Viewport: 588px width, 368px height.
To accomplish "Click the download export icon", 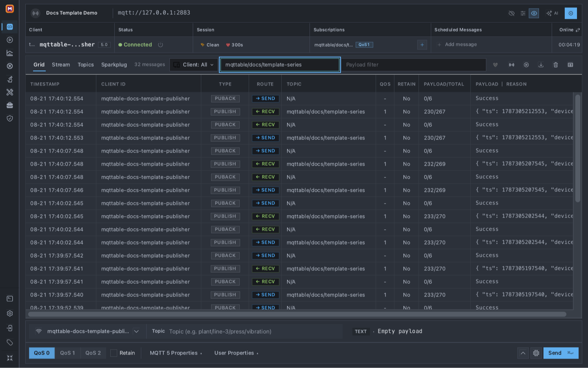I will (541, 65).
